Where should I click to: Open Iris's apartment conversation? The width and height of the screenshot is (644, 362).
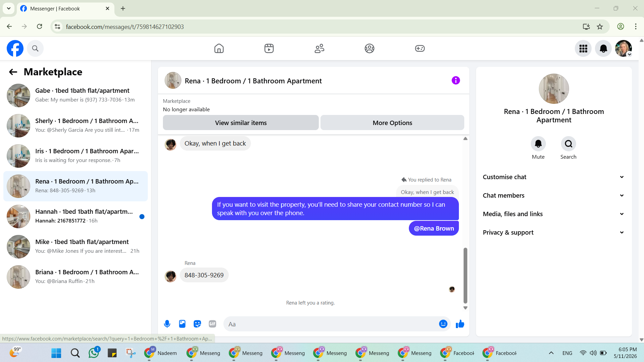[76, 156]
